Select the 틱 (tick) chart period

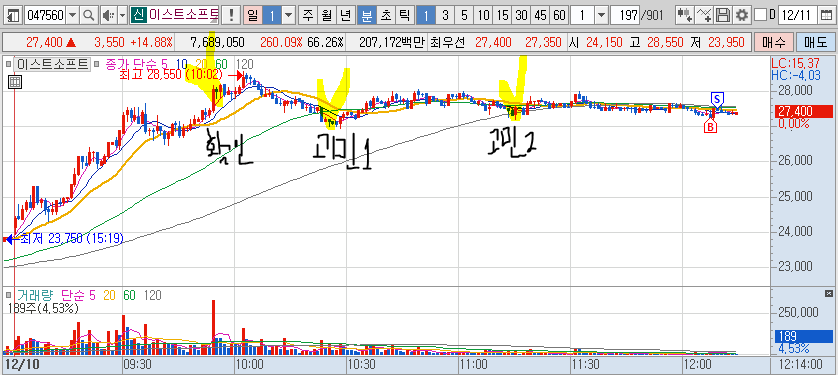(404, 15)
